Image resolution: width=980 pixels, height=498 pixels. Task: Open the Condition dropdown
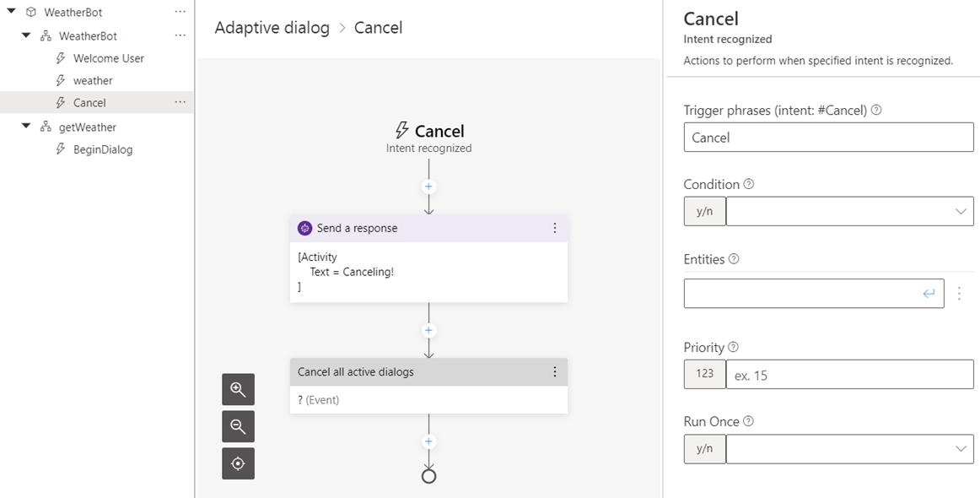pyautogui.click(x=848, y=211)
